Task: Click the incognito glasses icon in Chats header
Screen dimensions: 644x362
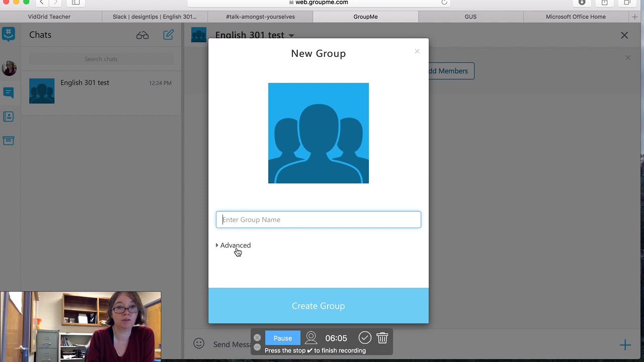Action: (142, 35)
